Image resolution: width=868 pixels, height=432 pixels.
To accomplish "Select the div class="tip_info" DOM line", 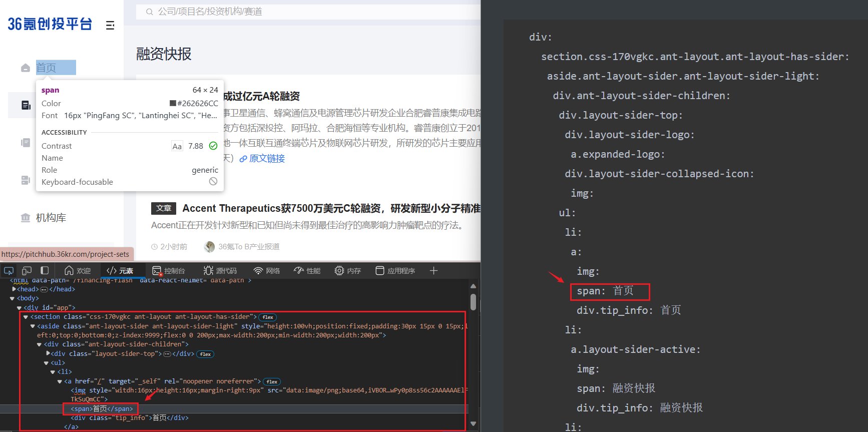I will [x=130, y=418].
